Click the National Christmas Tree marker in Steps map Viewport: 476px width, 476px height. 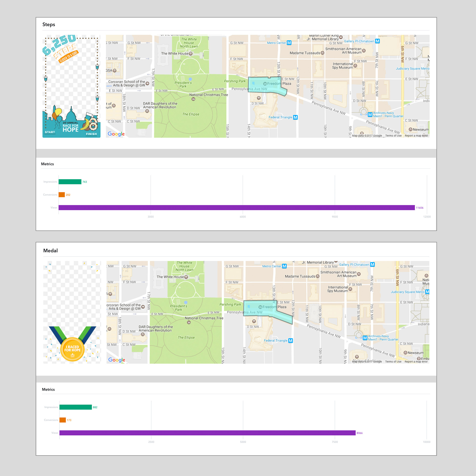pyautogui.click(x=193, y=99)
